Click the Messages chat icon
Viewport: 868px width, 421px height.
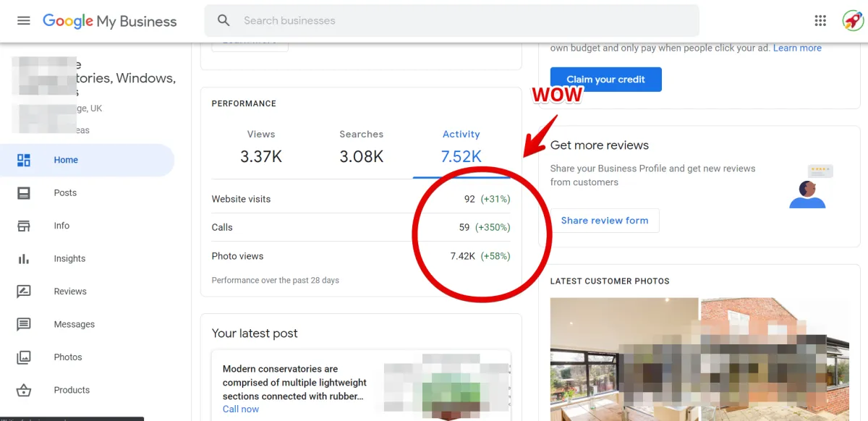(24, 325)
